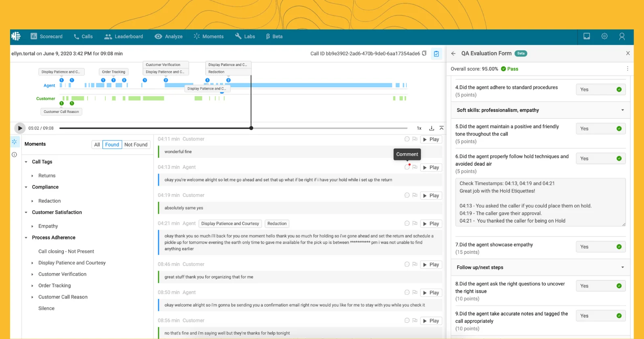The width and height of the screenshot is (644, 339).
Task: Open the Scorecard tab
Action: (x=46, y=36)
